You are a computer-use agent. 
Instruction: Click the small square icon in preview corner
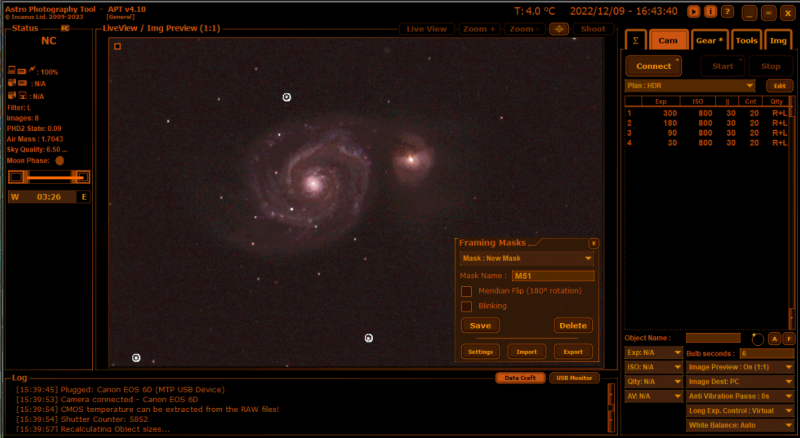tap(117, 46)
